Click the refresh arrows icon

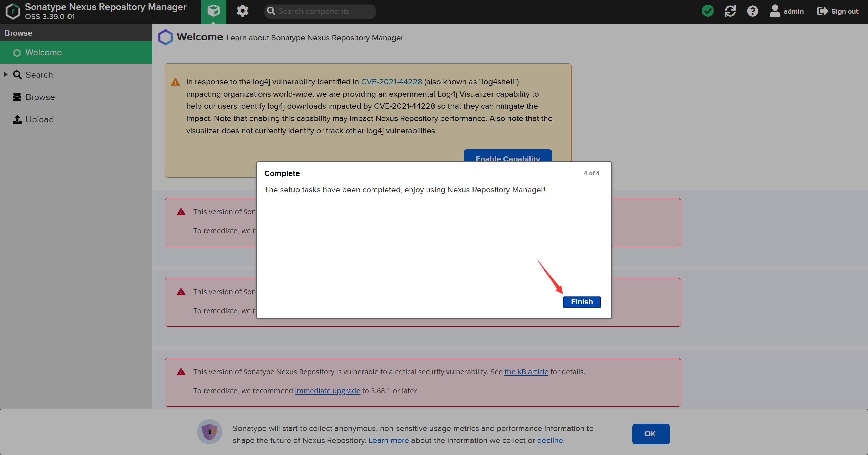click(x=730, y=11)
